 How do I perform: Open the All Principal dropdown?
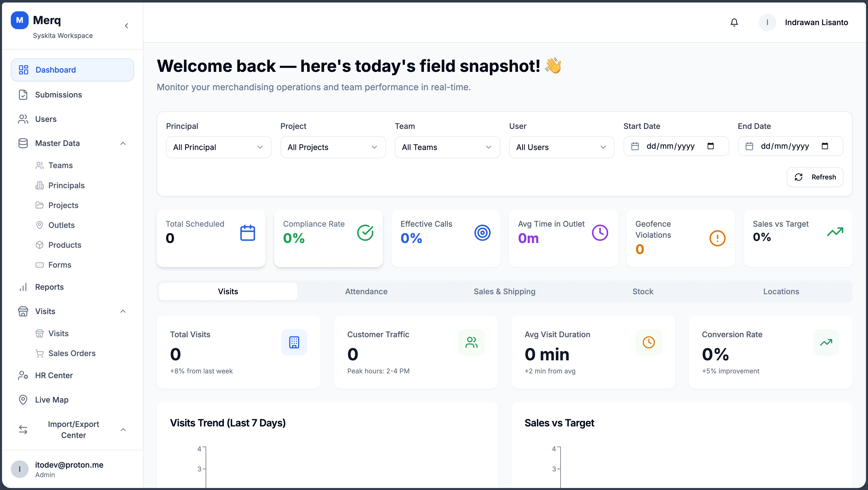(218, 147)
